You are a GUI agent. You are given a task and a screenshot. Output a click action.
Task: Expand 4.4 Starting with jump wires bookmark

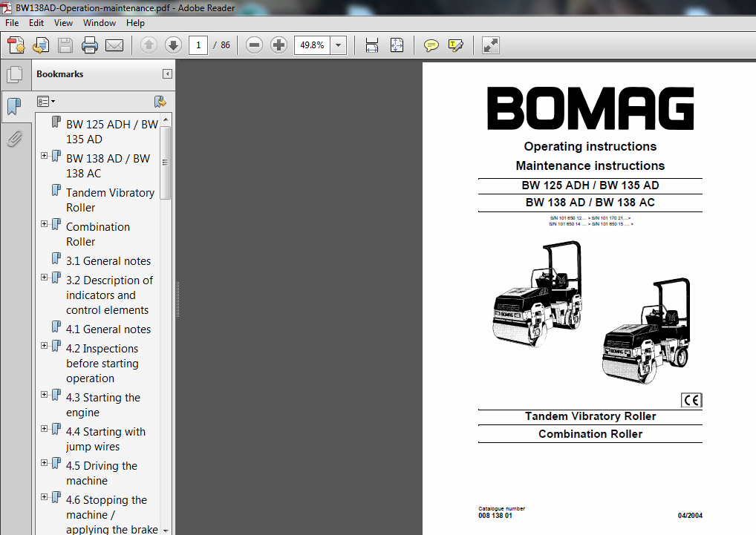tap(45, 429)
